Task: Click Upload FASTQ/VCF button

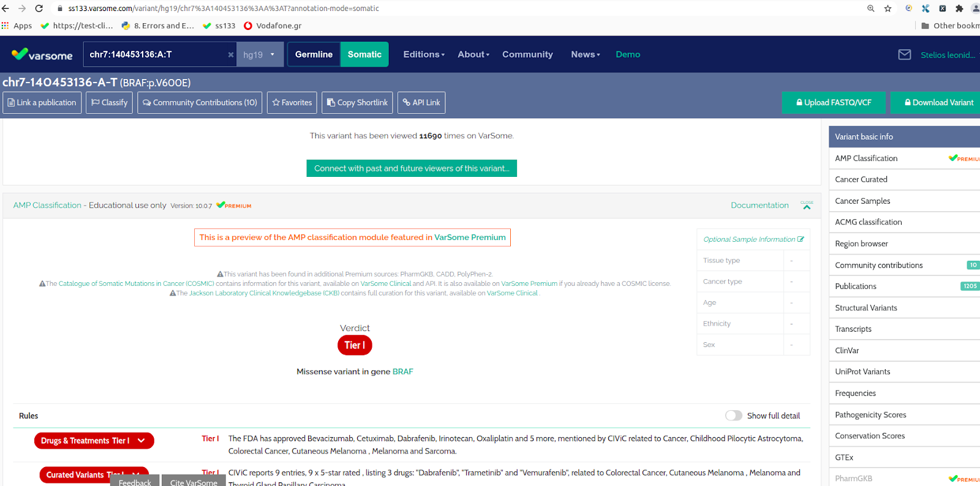Action: pyautogui.click(x=834, y=102)
